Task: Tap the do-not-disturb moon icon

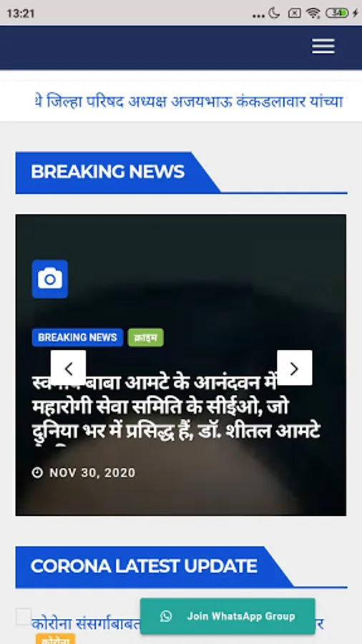Action: pos(274,13)
